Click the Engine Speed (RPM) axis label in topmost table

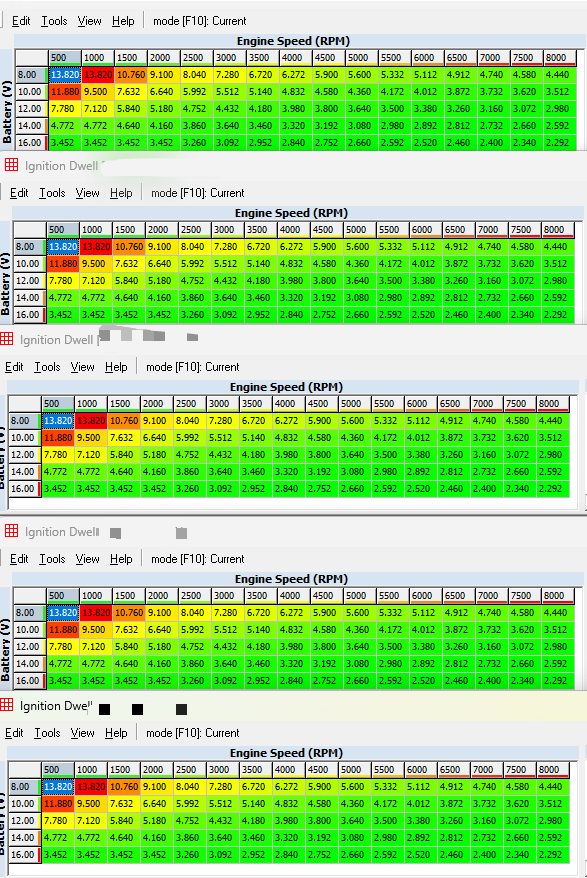point(294,41)
